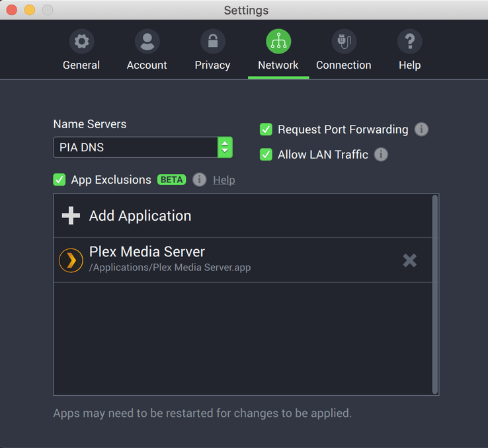Click the info icon beside Allow LAN Traffic
This screenshot has width=488, height=448.
pos(381,155)
